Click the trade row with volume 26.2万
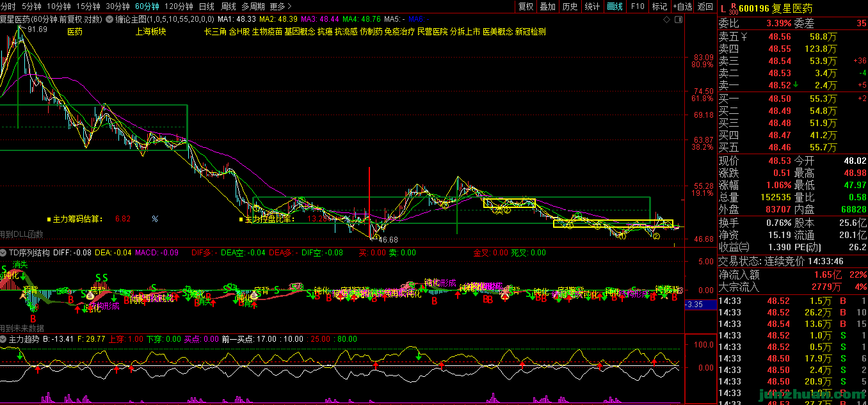Image resolution: width=868 pixels, height=405 pixels. [x=793, y=313]
